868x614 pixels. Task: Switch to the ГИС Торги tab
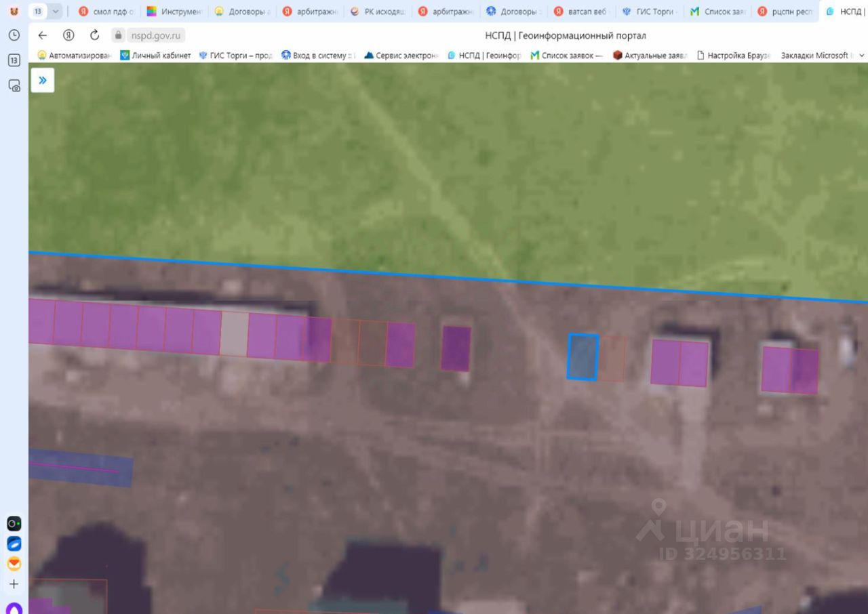click(649, 12)
